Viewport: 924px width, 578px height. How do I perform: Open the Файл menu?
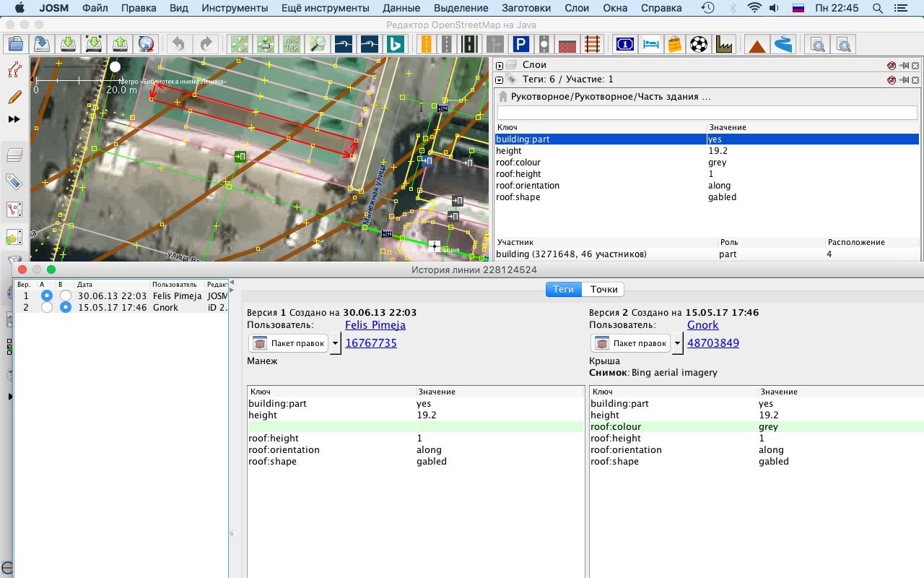(95, 8)
